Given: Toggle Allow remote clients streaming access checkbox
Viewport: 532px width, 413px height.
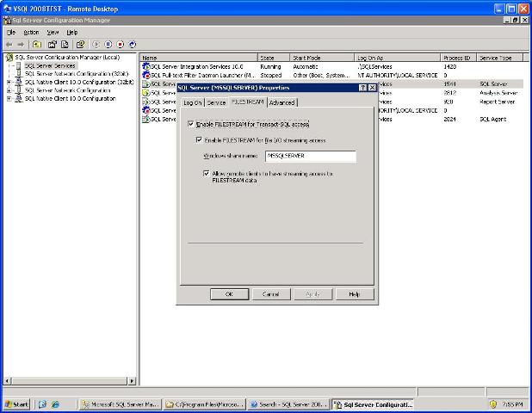Looking at the screenshot, I should point(207,173).
